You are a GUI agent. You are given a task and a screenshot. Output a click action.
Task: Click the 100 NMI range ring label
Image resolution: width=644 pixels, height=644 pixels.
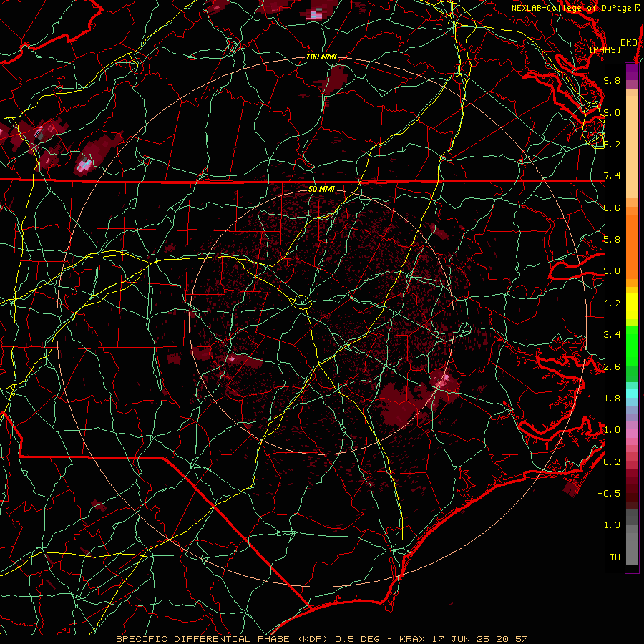tap(321, 57)
